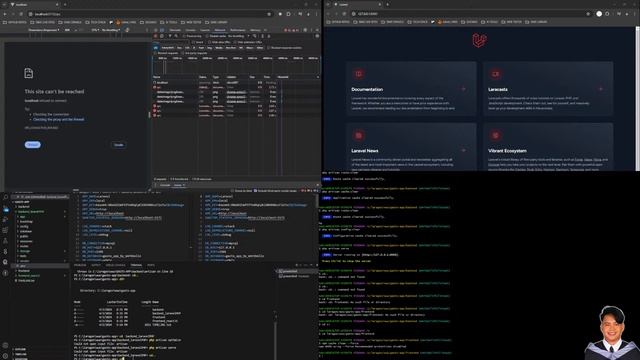The image size is (640, 360).
Task: Open Network panel settings gear
Action: tap(317, 36)
